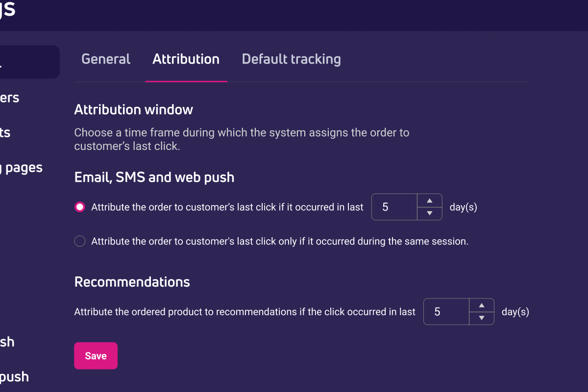Screen dimensions: 588x392
Task: Open the sidebar entry ending in 'push'
Action: (14, 376)
